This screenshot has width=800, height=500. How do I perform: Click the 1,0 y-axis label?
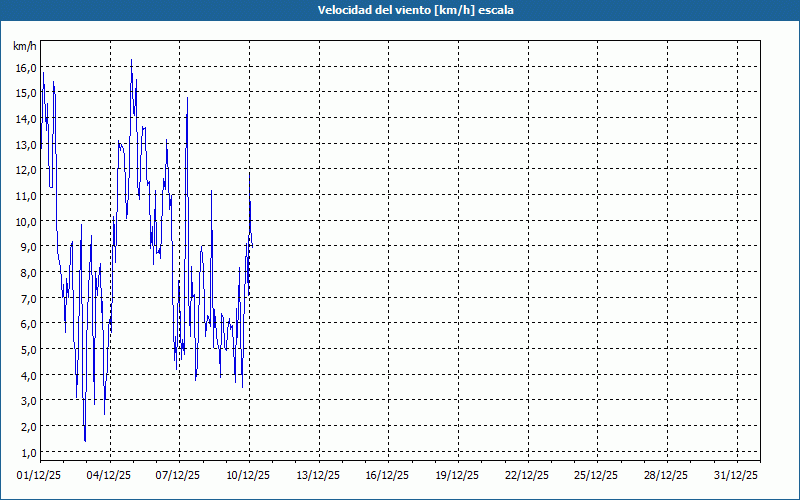[25, 453]
